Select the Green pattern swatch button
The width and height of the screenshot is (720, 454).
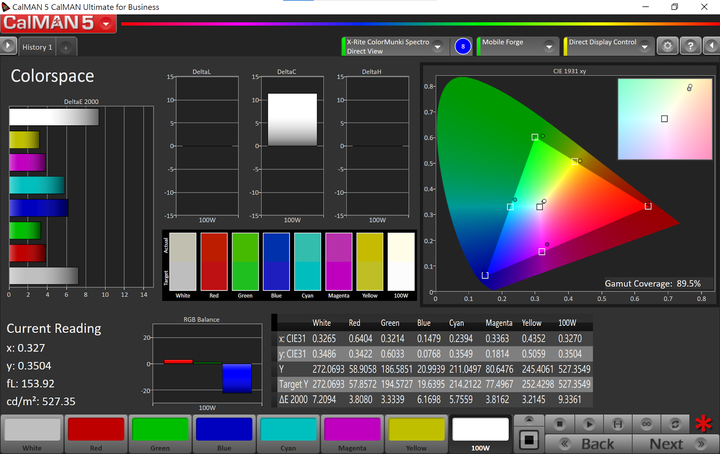[x=160, y=434]
